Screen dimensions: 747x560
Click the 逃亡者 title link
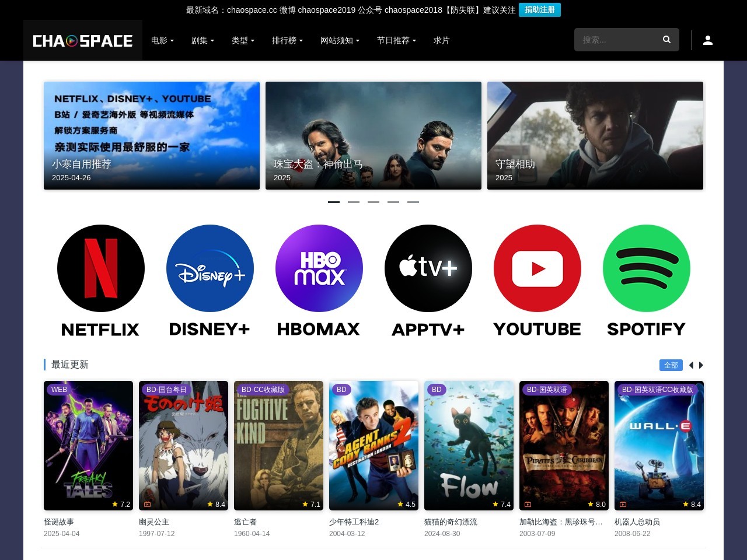(245, 522)
